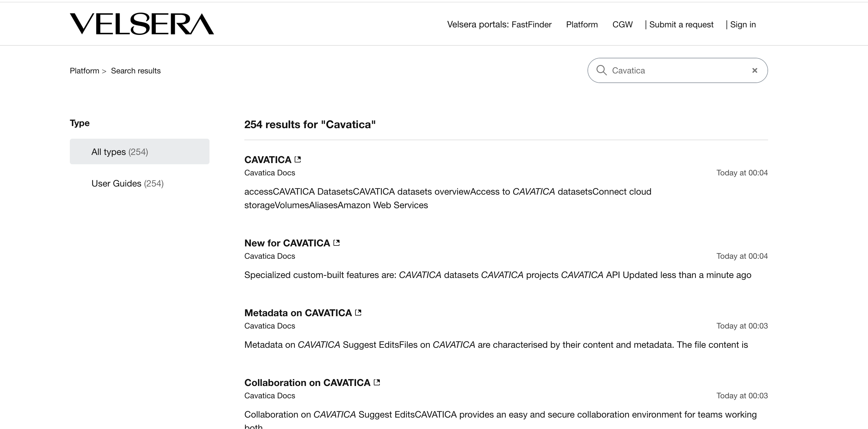868x429 pixels.
Task: Select All types (254) filter
Action: (140, 152)
